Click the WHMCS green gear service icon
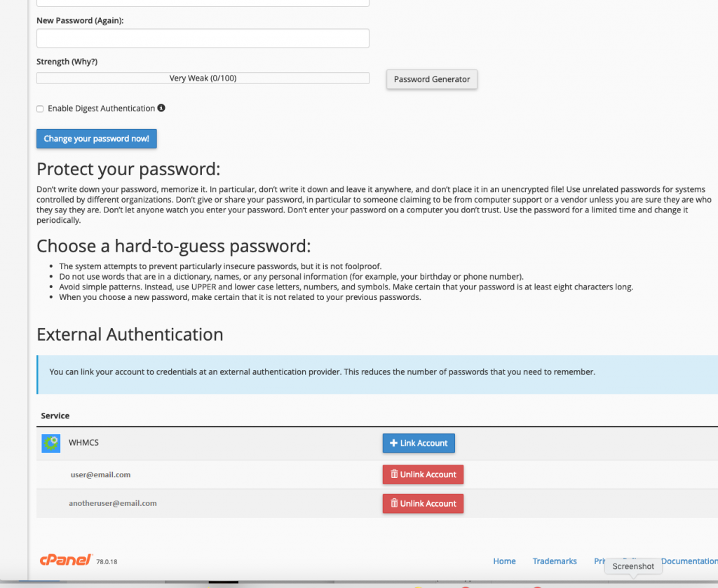Image resolution: width=718 pixels, height=588 pixels. (x=50, y=443)
